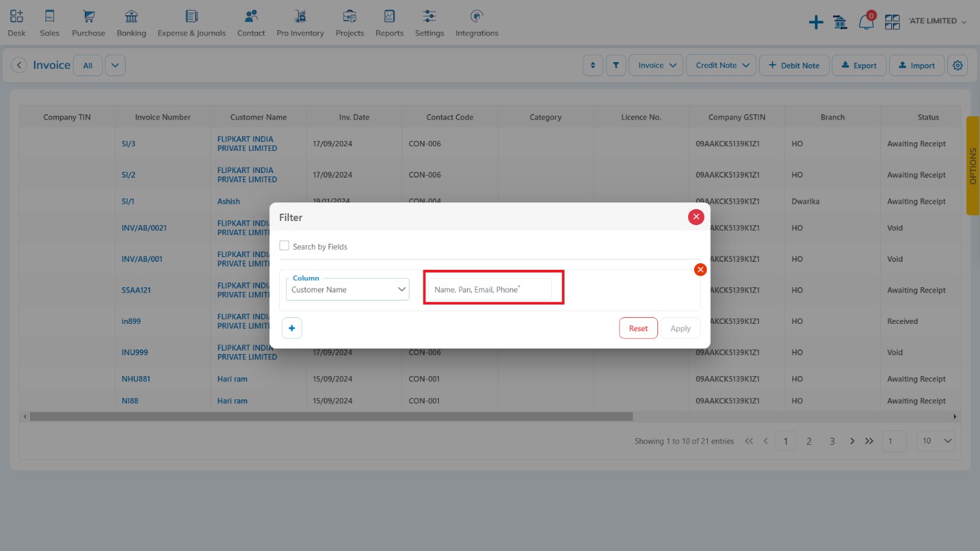Viewport: 980px width, 551px height.
Task: Click the Dwarika branch cell
Action: 805,201
